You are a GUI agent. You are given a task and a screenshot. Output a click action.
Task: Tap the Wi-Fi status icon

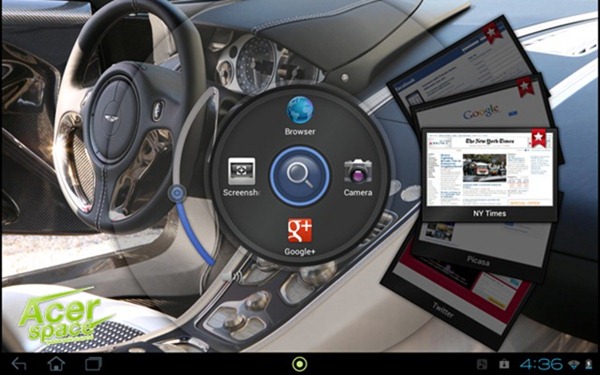click(574, 364)
